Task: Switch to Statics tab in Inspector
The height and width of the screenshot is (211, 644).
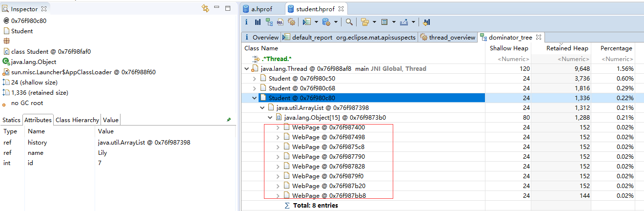Action: (11, 120)
